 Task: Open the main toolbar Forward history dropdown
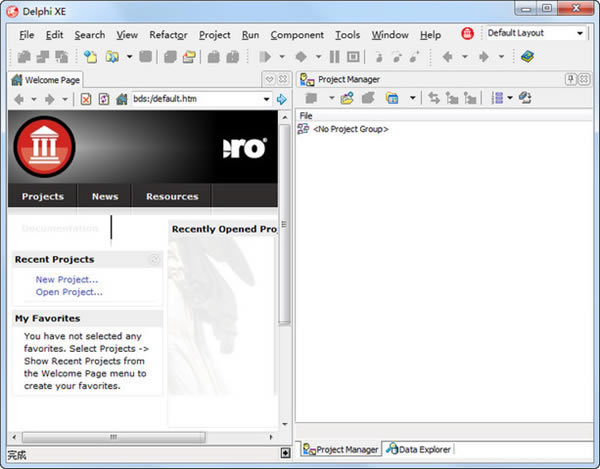pyautogui.click(x=501, y=57)
